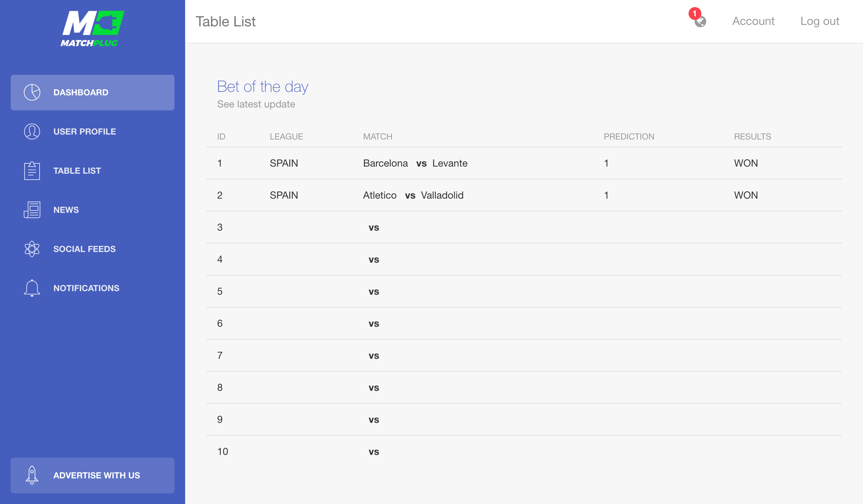Click ID 7 in the table
863x504 pixels.
[220, 356]
